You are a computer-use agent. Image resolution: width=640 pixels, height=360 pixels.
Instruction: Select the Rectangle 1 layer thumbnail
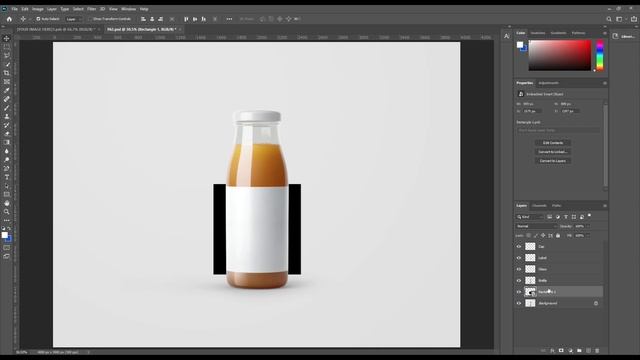pyautogui.click(x=530, y=292)
